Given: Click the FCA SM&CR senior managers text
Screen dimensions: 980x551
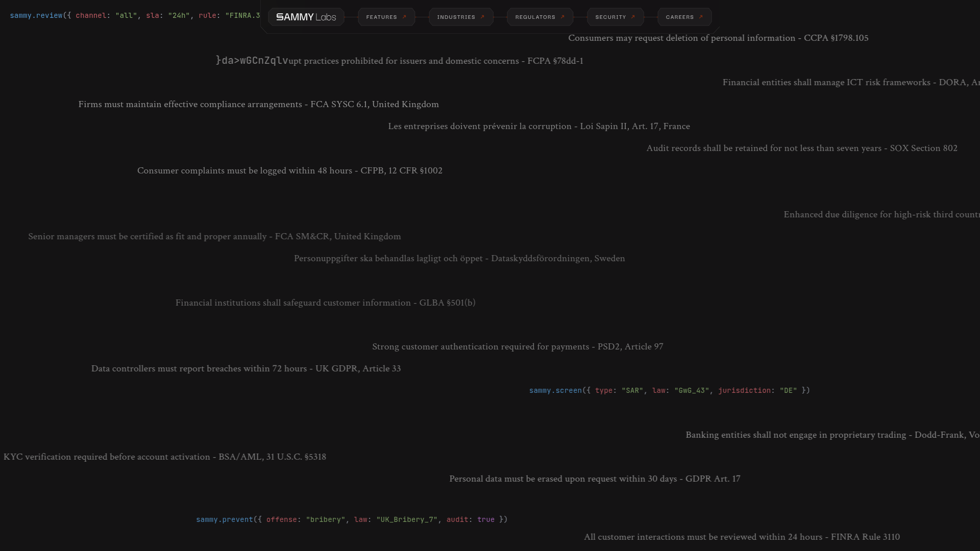Looking at the screenshot, I should coord(214,237).
